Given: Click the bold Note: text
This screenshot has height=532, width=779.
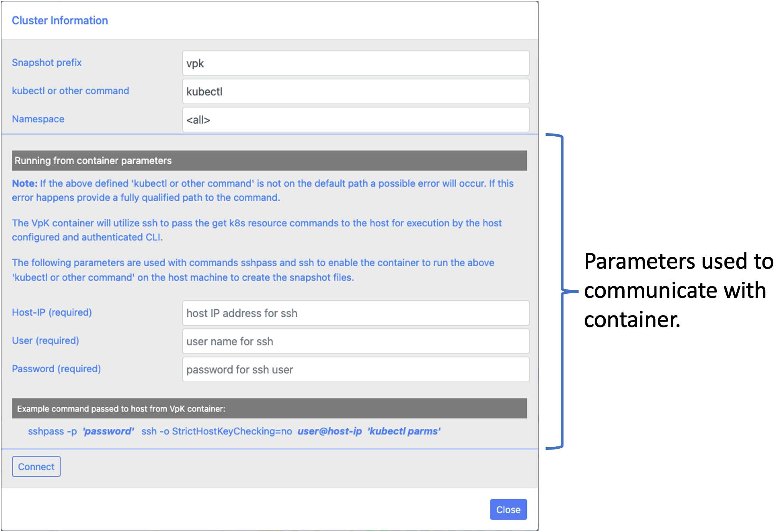Looking at the screenshot, I should (x=25, y=183).
